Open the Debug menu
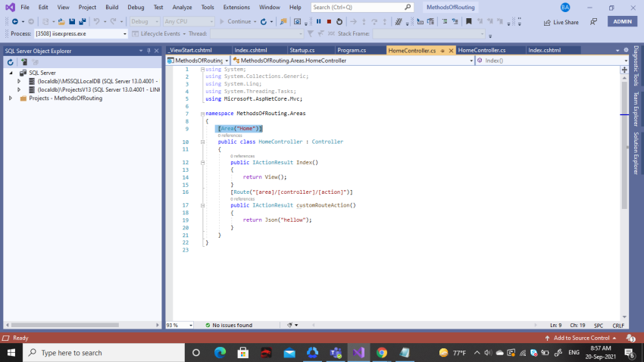The image size is (644, 362). [136, 7]
